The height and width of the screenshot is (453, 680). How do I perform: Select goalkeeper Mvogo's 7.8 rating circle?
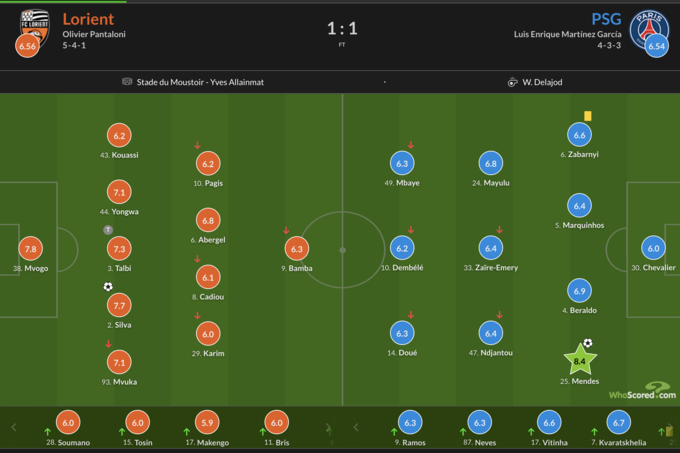tap(30, 249)
